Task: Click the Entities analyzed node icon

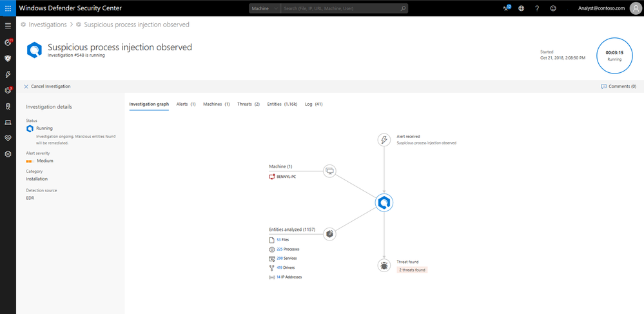Action: pos(329,234)
